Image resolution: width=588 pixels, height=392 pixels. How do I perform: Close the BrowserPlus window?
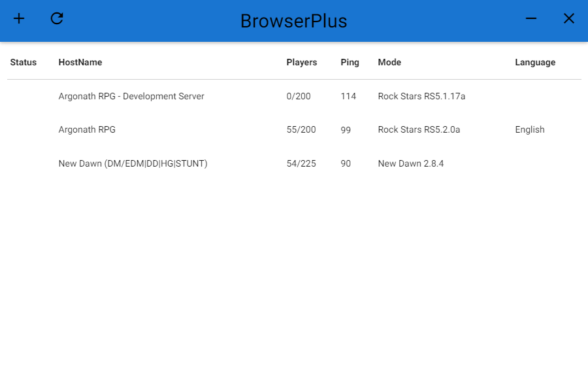569,18
